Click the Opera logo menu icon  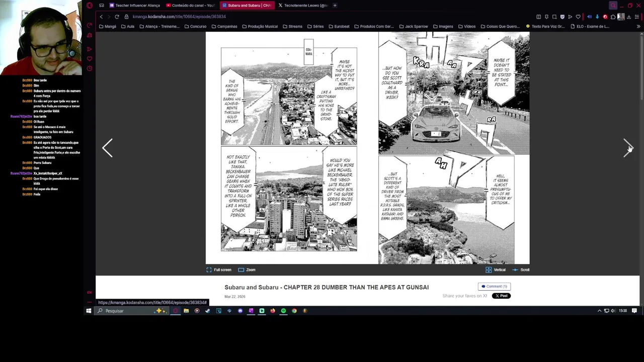pyautogui.click(x=90, y=6)
